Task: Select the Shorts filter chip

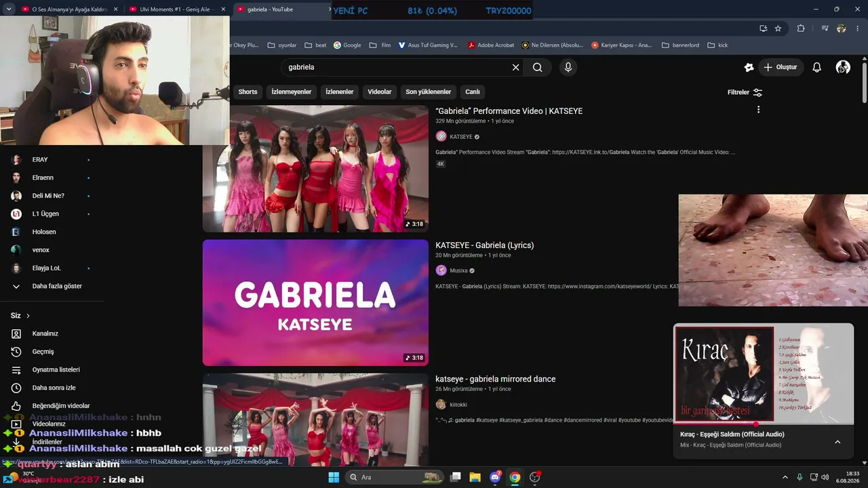Action: [248, 91]
